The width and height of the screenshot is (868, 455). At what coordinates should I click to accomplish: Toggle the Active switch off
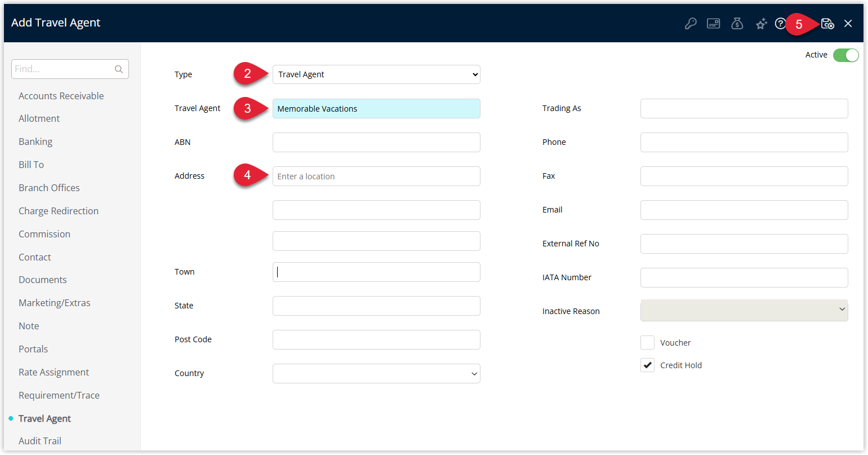point(846,55)
